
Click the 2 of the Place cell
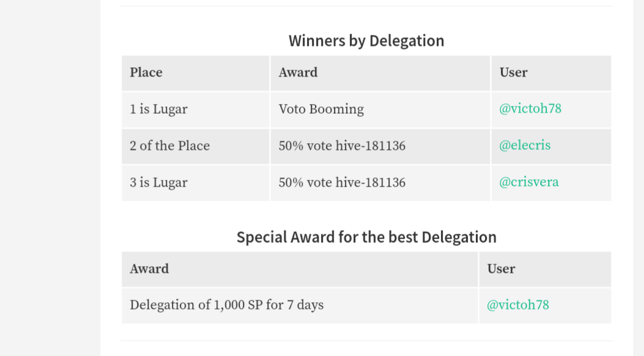[x=196, y=146]
